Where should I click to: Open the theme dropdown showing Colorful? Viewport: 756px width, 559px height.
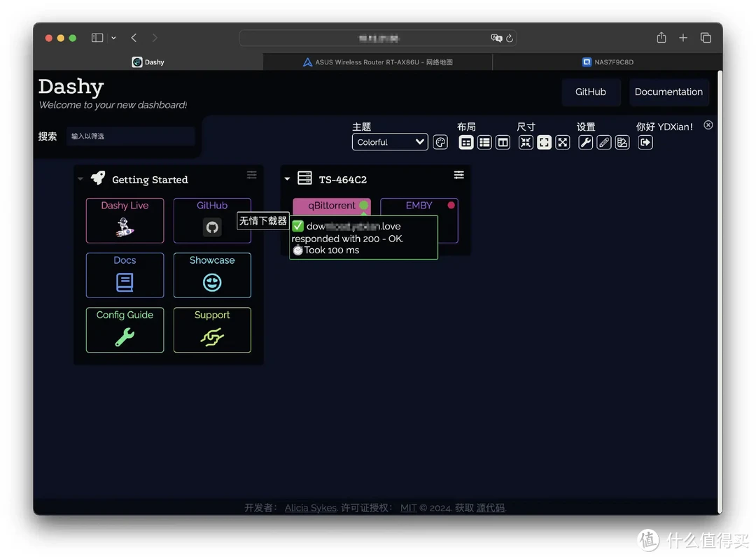point(390,142)
